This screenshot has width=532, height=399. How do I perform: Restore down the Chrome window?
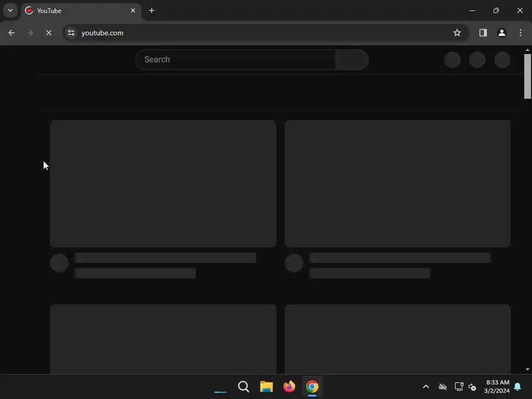[x=496, y=10]
